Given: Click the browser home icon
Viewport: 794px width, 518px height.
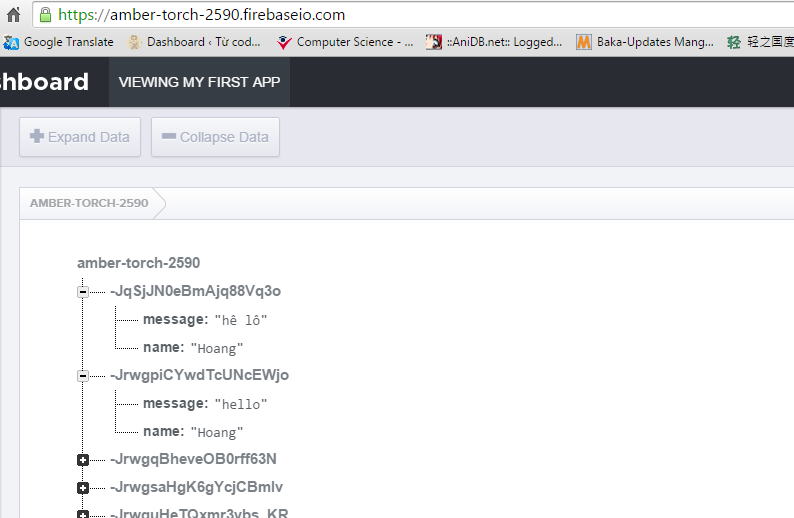Looking at the screenshot, I should click(x=13, y=15).
